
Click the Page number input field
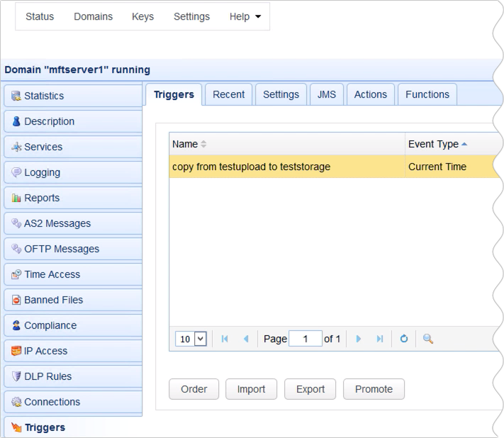point(306,339)
